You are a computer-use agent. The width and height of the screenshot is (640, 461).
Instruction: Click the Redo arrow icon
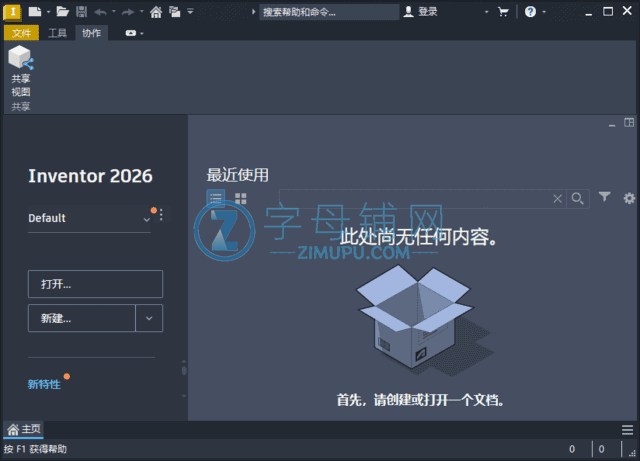128,12
